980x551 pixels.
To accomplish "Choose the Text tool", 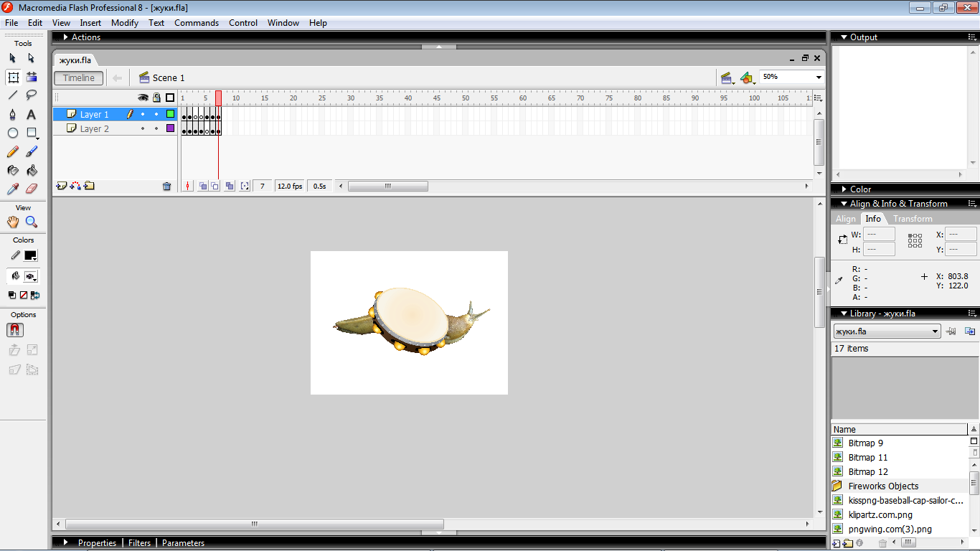I will coord(32,114).
